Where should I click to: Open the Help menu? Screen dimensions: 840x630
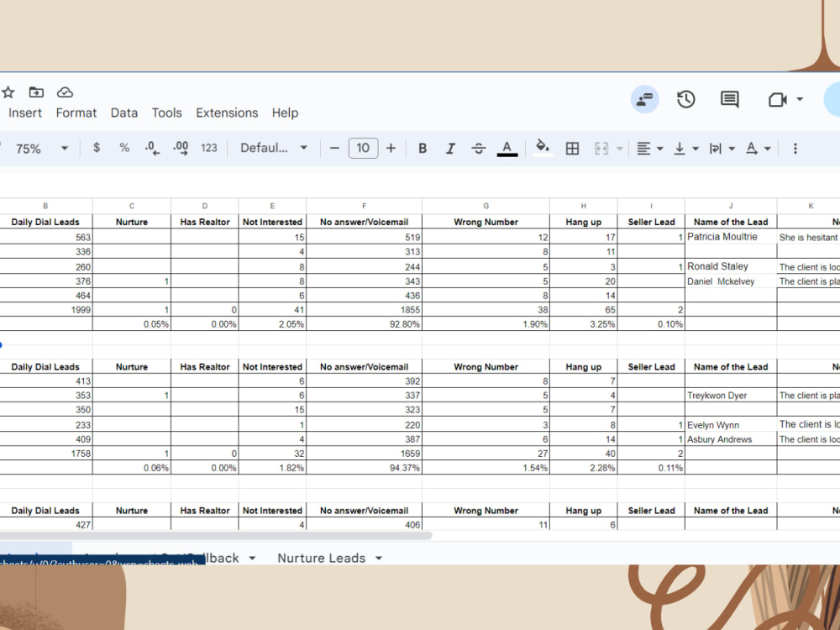pos(285,113)
